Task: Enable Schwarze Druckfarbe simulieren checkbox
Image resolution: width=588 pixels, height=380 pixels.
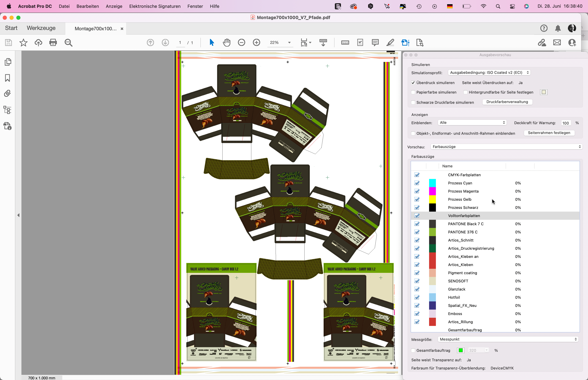Action: click(413, 102)
